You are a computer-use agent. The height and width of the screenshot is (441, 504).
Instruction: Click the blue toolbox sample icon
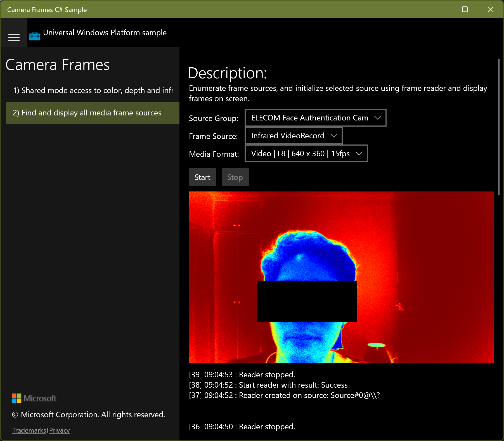coord(35,36)
